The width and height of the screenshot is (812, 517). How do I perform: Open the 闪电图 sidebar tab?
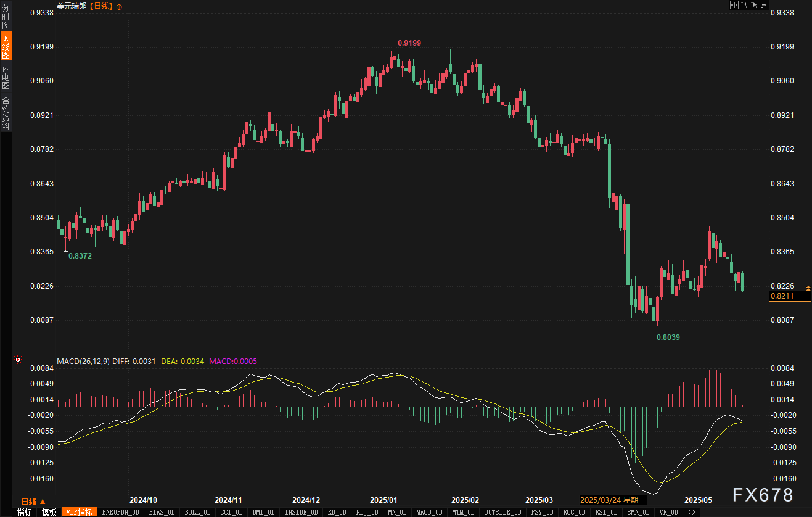6,77
